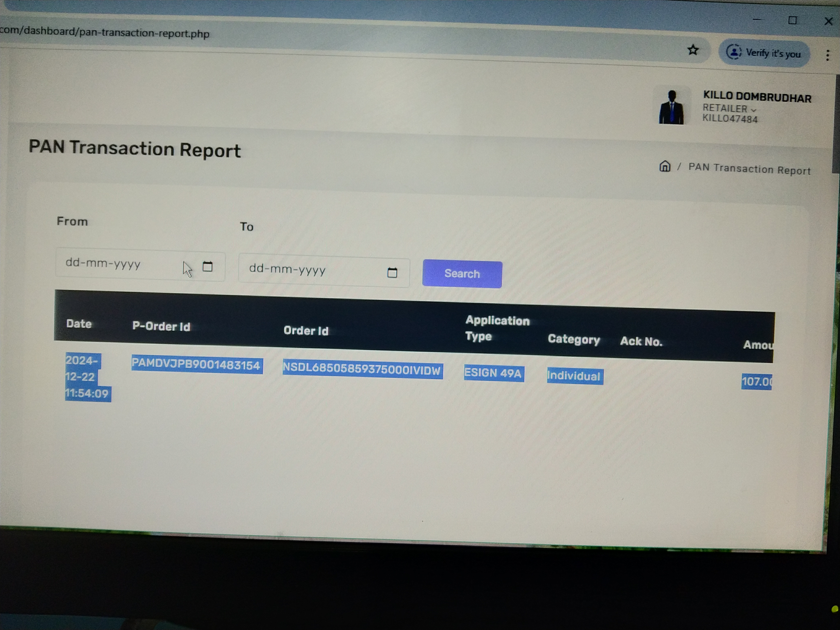
Task: Open the To date calendar picker
Action: 392,273
